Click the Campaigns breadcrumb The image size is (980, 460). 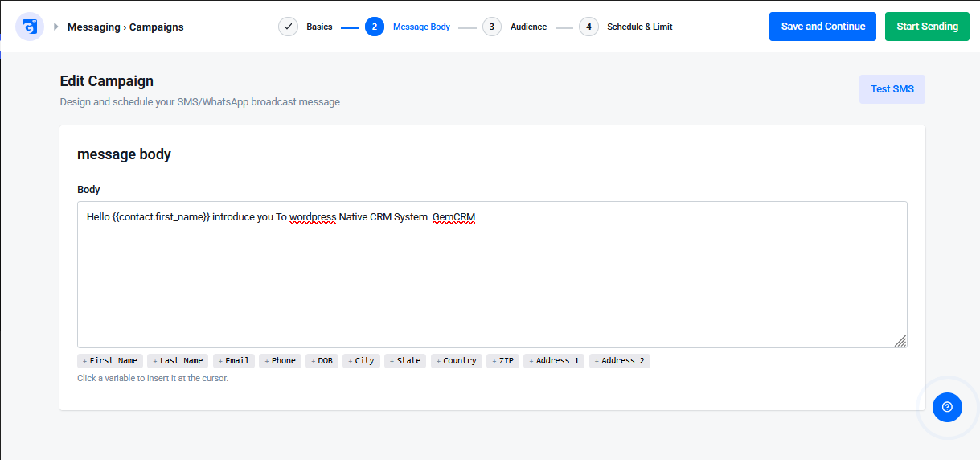tap(156, 27)
